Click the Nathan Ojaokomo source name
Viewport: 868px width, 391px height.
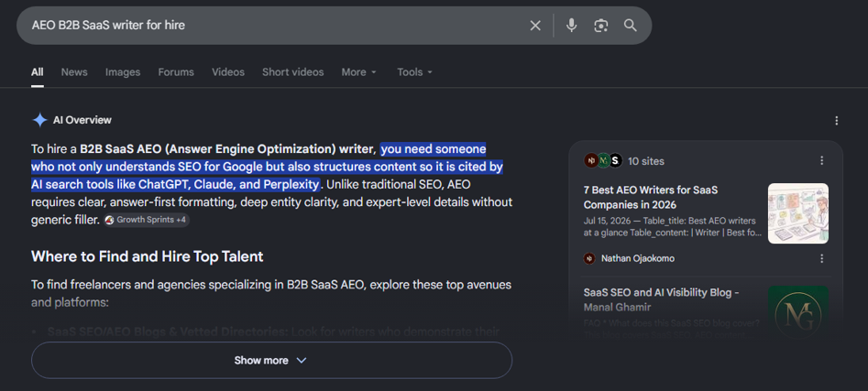coord(638,258)
